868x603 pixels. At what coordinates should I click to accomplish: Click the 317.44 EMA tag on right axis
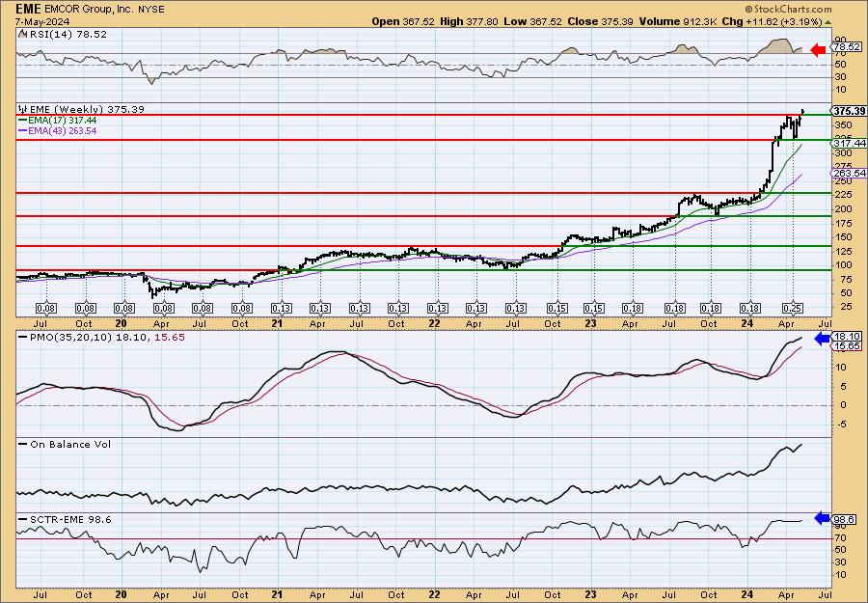point(850,143)
